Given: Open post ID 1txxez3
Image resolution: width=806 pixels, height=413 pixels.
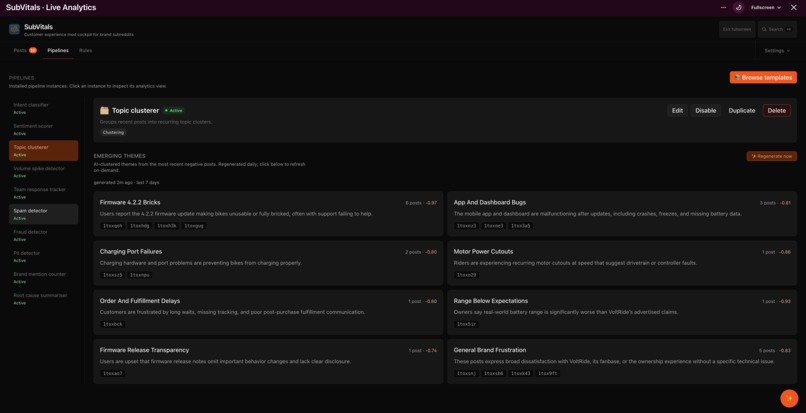Looking at the screenshot, I should 466,226.
